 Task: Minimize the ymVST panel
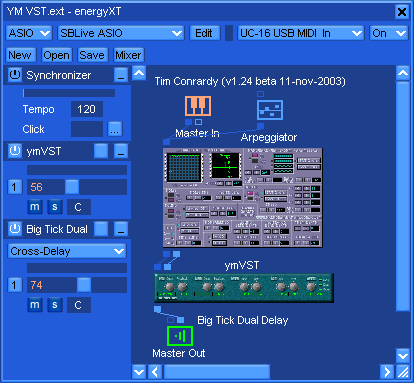click(121, 151)
